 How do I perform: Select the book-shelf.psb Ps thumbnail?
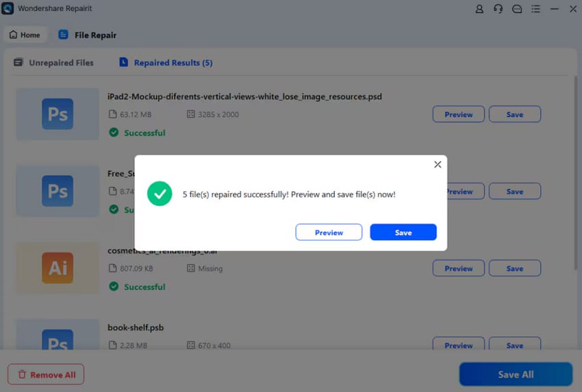[58, 335]
